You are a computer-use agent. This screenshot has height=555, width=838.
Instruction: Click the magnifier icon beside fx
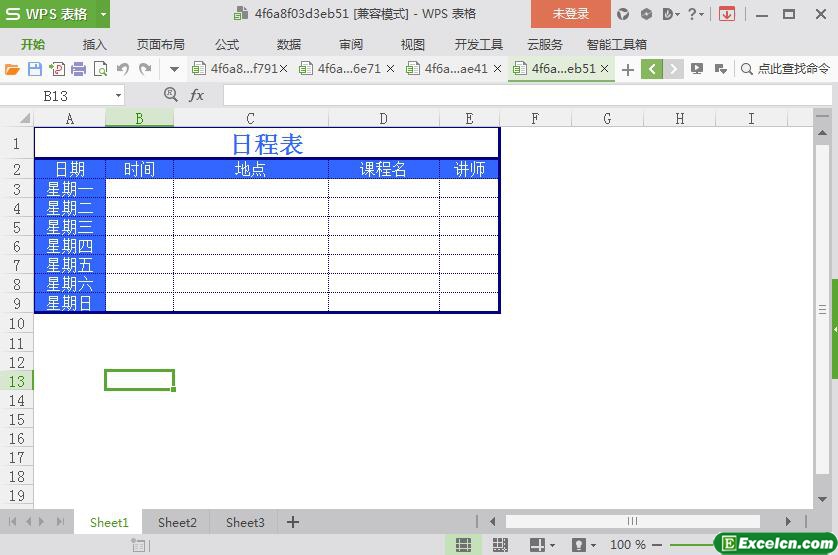170,95
